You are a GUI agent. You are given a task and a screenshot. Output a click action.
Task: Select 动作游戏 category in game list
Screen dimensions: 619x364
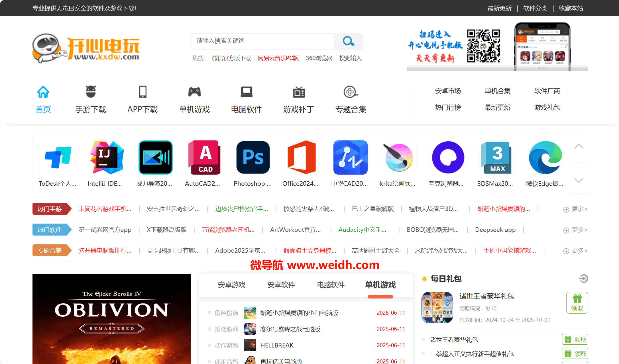[x=226, y=345]
